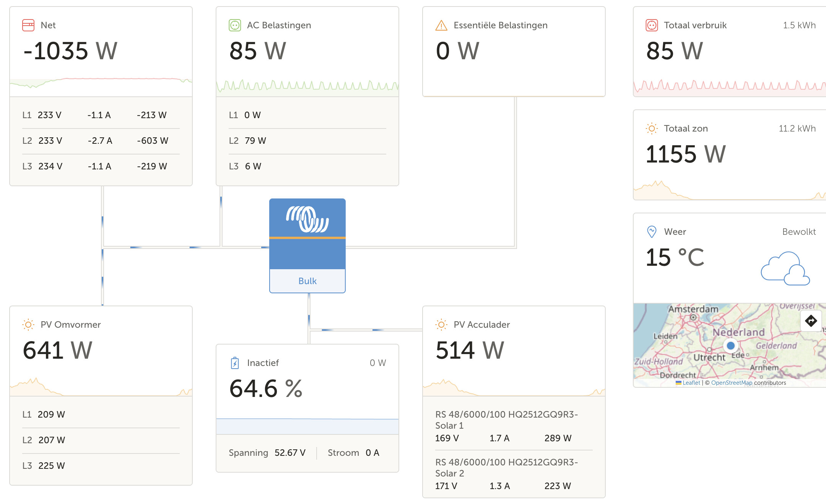Click the PV Acculader sun icon
The height and width of the screenshot is (504, 826).
pyautogui.click(x=441, y=325)
